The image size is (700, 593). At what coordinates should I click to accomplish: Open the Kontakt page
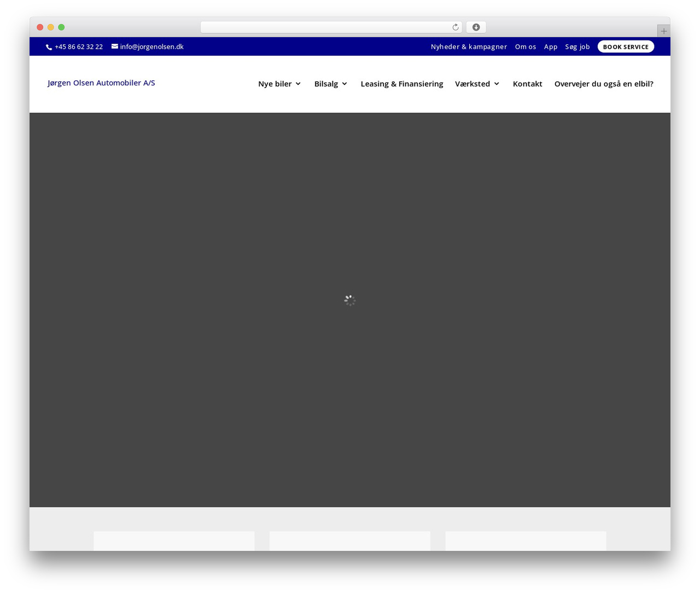528,84
